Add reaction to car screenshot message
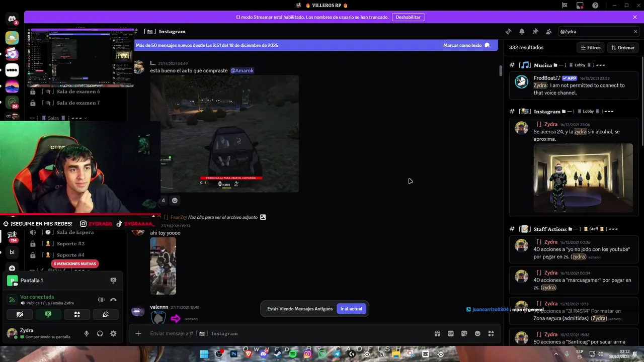The image size is (644, 362). [175, 200]
